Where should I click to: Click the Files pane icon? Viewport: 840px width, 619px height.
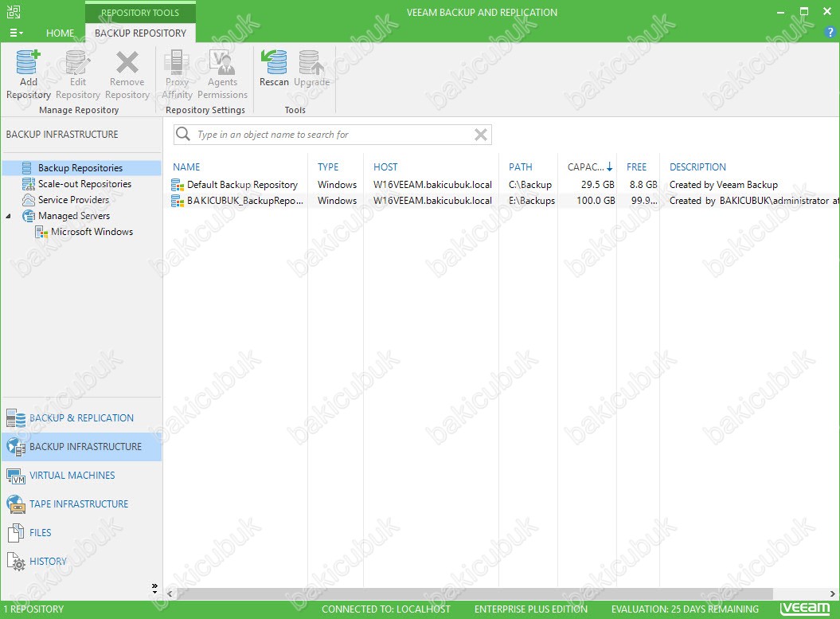[x=16, y=533]
